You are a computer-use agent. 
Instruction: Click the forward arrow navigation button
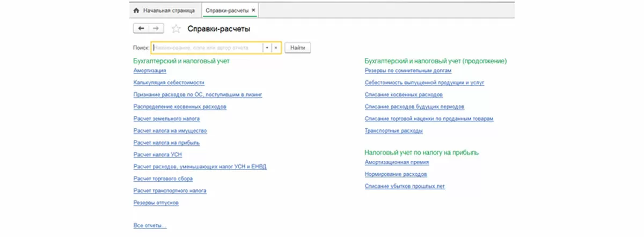(x=156, y=28)
